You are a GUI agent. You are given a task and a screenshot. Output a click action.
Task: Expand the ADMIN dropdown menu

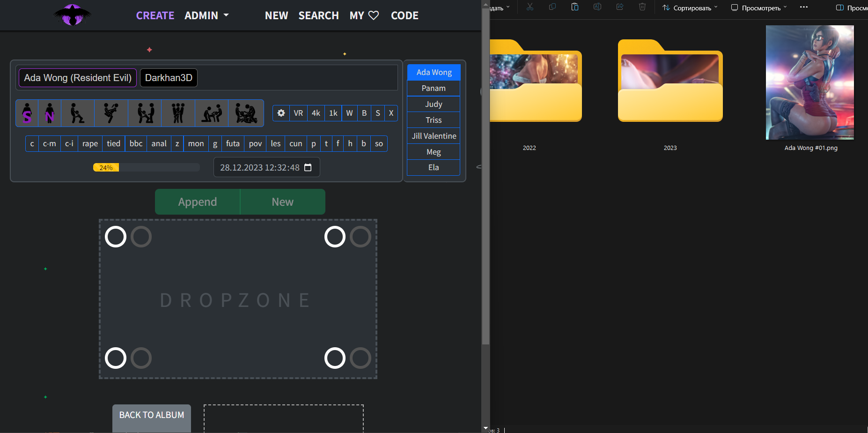coord(206,15)
